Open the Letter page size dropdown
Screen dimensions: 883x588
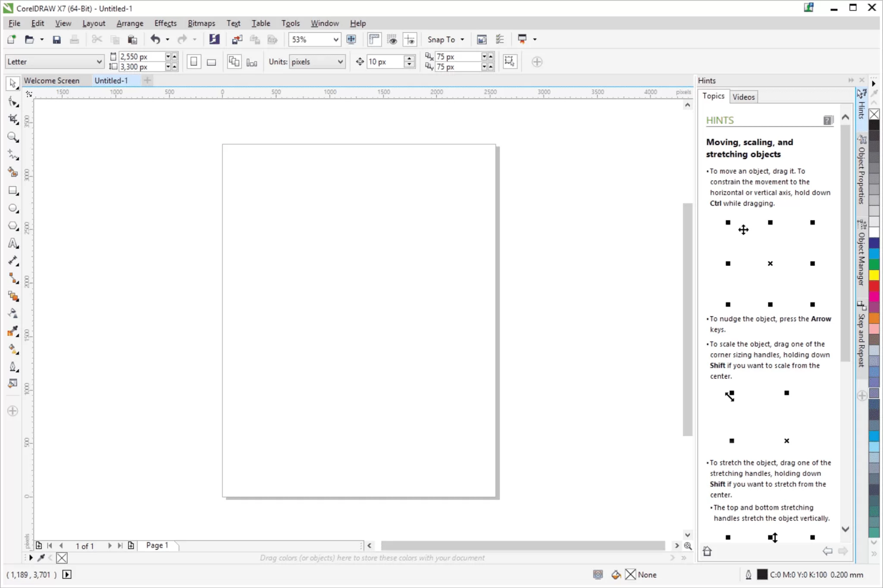click(x=100, y=62)
